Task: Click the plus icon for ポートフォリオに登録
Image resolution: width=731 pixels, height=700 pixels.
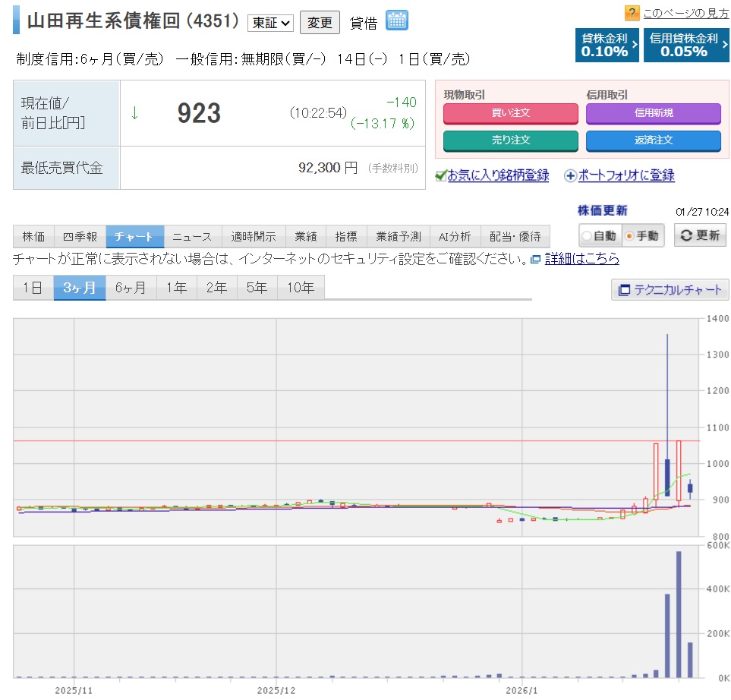Action: pyautogui.click(x=570, y=176)
